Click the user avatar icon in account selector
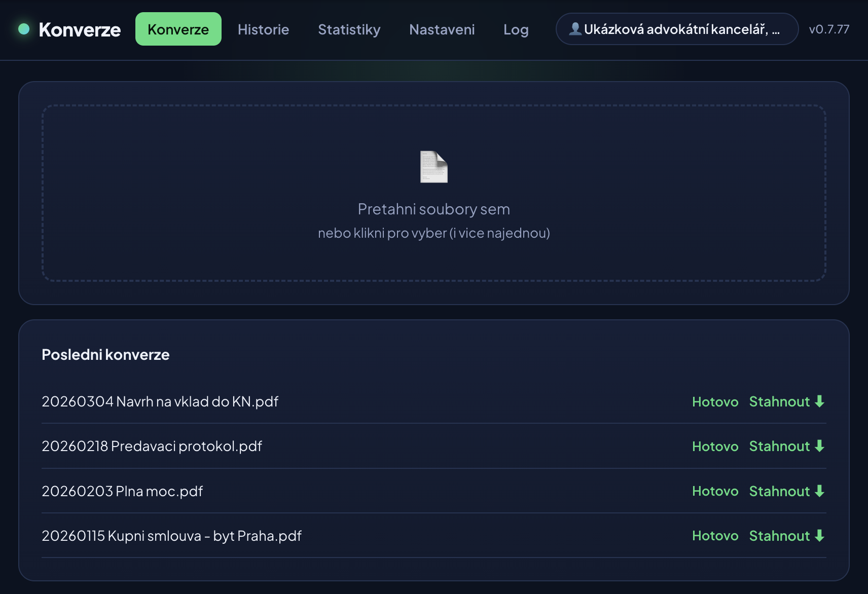The height and width of the screenshot is (594, 868). [575, 29]
